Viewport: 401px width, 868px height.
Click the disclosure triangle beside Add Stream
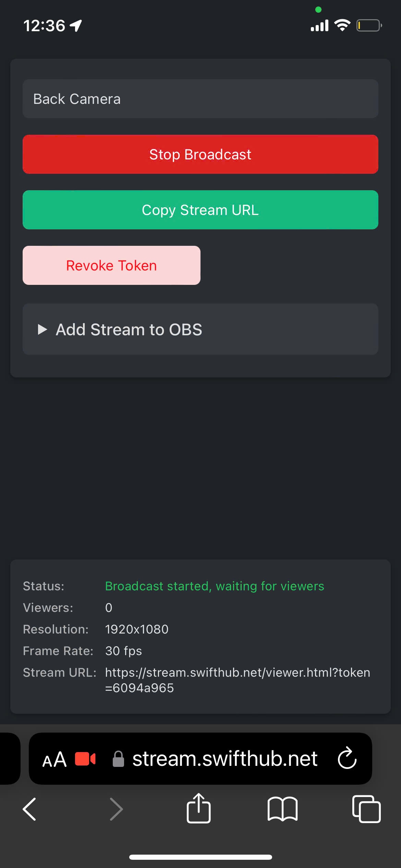click(42, 329)
